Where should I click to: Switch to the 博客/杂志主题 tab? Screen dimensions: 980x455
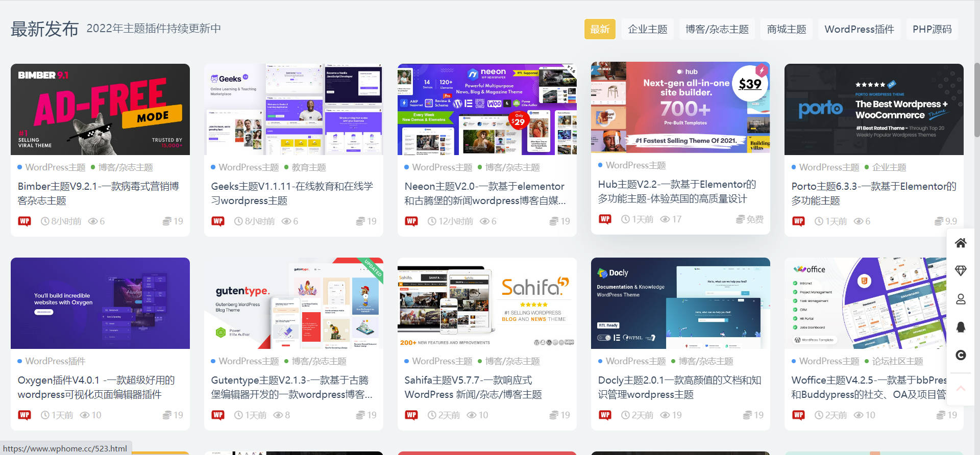(717, 29)
